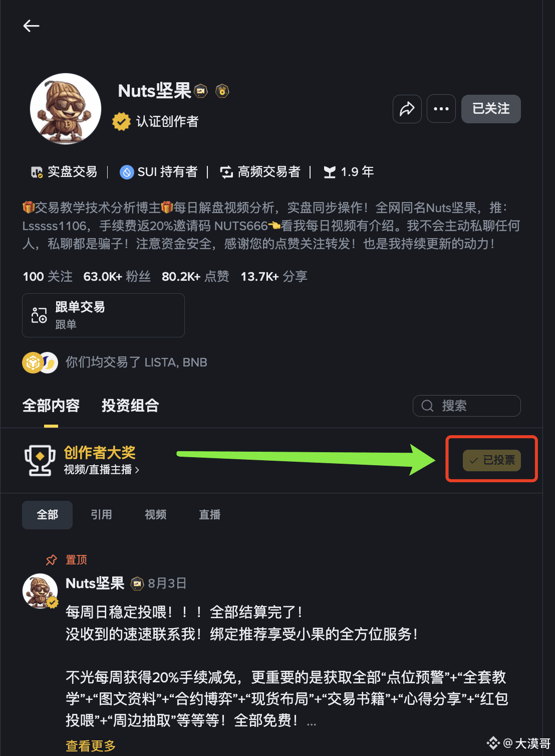
Task: Select the 全部 filter chip
Action: [x=47, y=515]
